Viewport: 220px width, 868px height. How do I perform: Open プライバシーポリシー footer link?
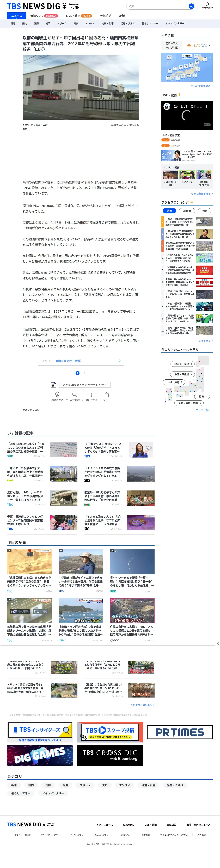[51, 835]
